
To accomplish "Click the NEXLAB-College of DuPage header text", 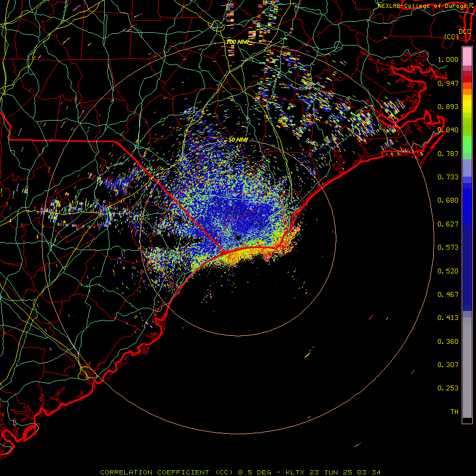I will (x=423, y=6).
